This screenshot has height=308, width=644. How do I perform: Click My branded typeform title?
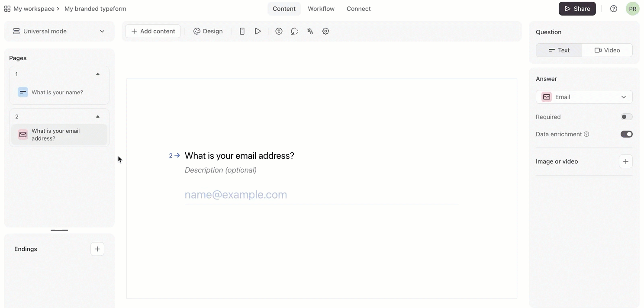point(96,9)
